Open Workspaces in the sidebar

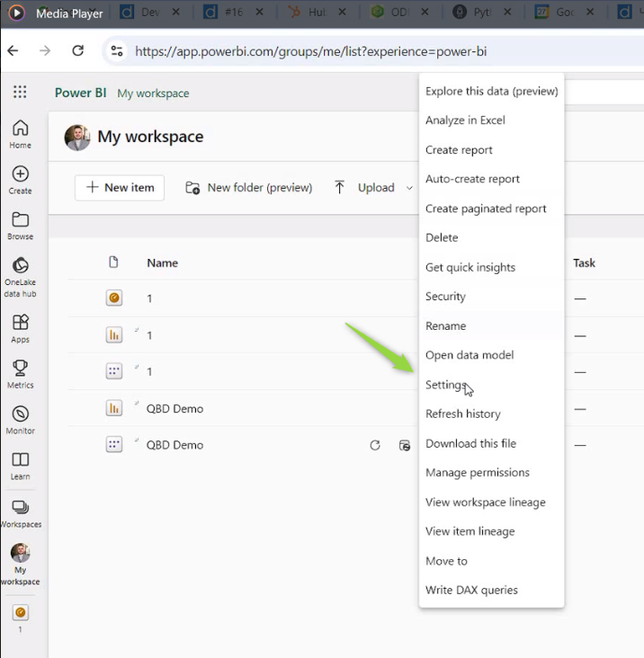[x=20, y=514]
